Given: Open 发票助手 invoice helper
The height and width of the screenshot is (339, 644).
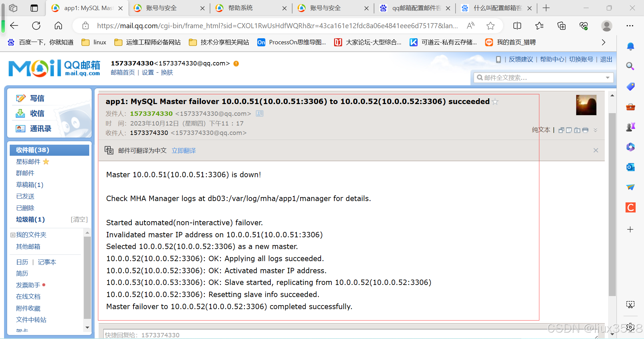Looking at the screenshot, I should click(x=28, y=285).
